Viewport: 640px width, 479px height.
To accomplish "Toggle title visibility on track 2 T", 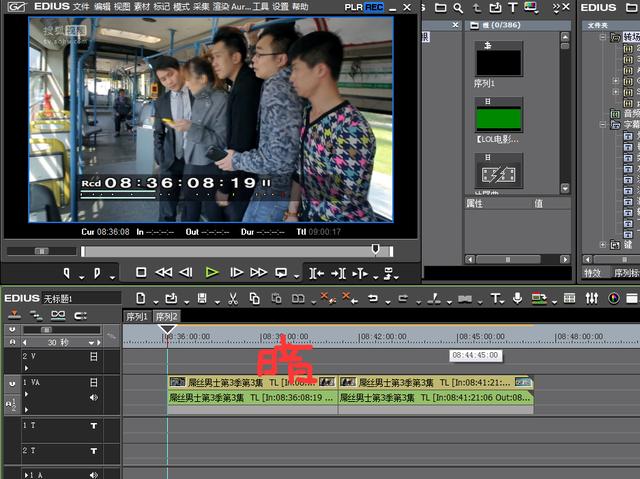I will pos(94,451).
